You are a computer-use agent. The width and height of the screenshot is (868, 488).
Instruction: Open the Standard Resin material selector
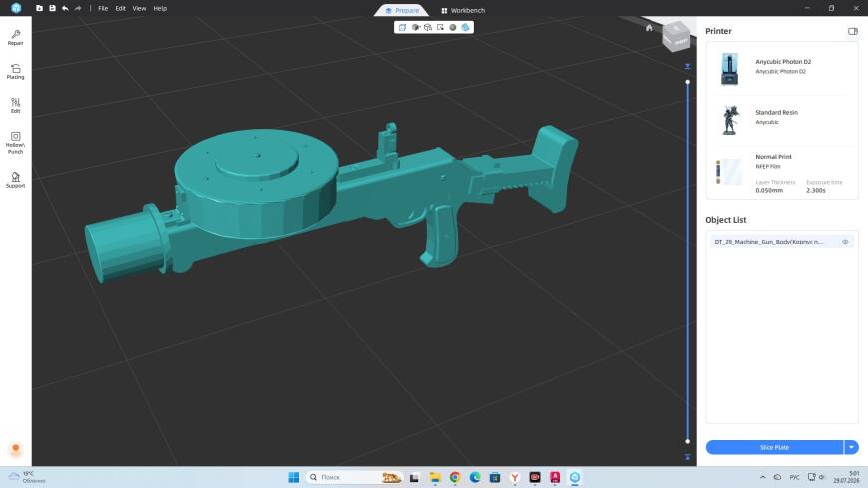[x=782, y=119]
